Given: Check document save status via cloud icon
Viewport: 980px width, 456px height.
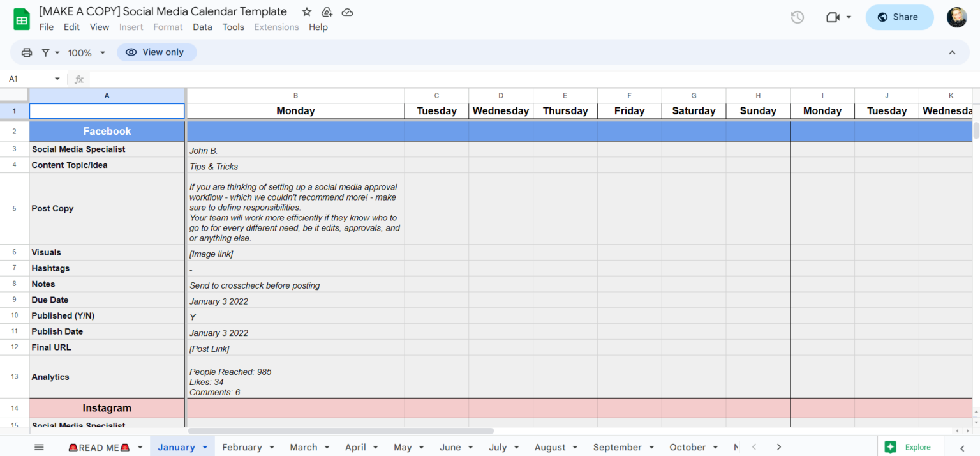Looking at the screenshot, I should (347, 11).
